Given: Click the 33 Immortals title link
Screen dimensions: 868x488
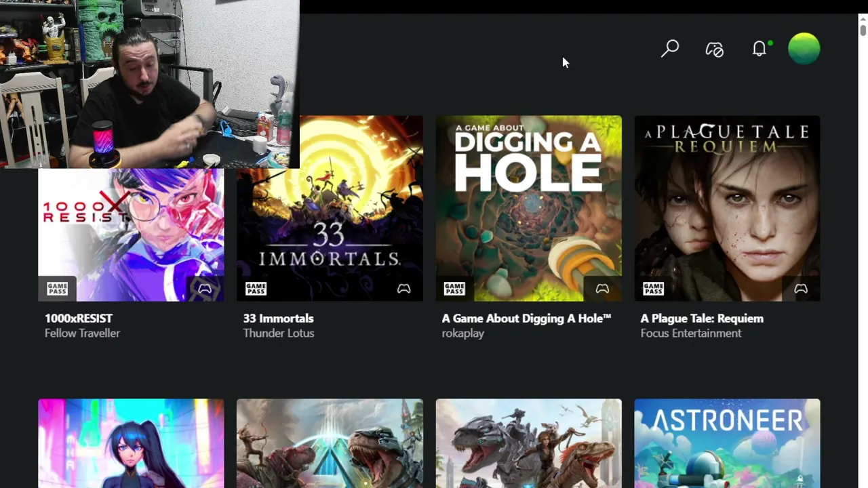Looking at the screenshot, I should point(278,319).
